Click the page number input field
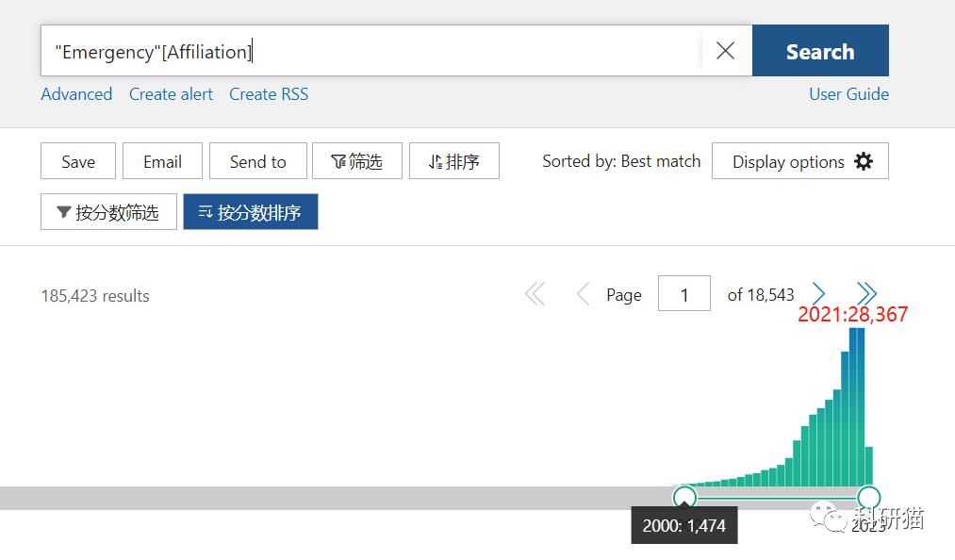 pyautogui.click(x=683, y=295)
